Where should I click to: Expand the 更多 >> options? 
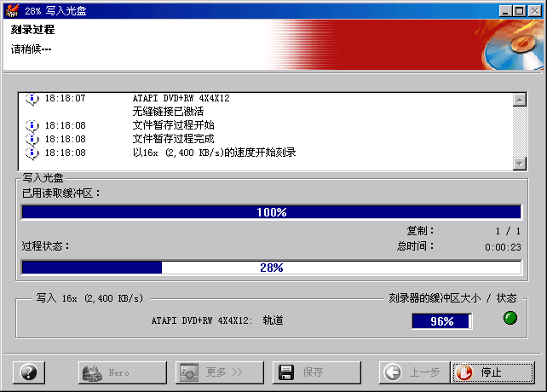point(220,372)
